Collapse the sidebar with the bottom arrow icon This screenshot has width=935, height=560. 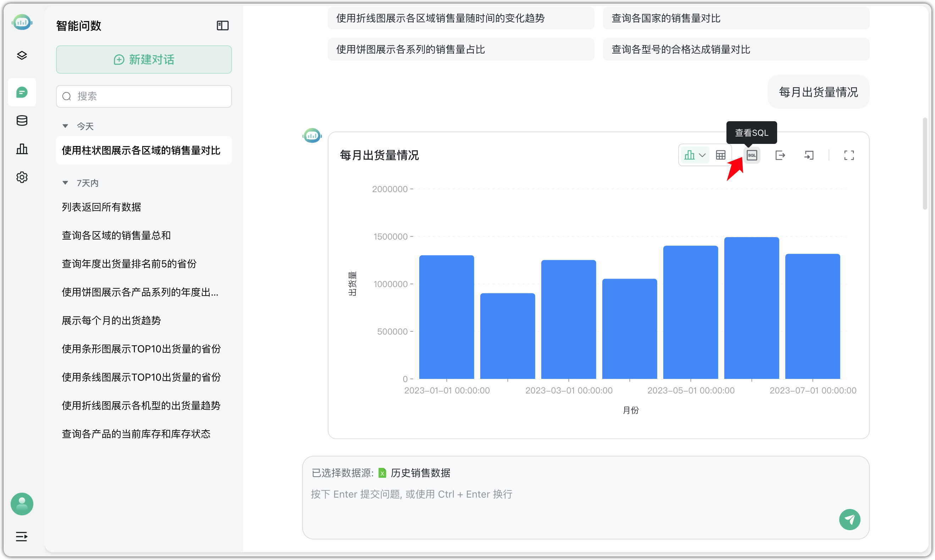21,537
